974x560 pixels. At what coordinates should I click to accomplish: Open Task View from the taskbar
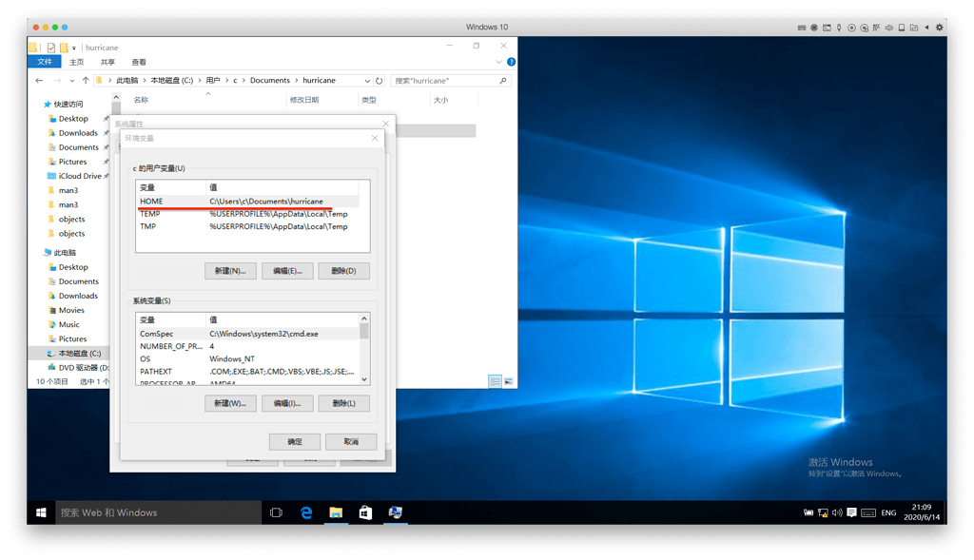[x=276, y=512]
